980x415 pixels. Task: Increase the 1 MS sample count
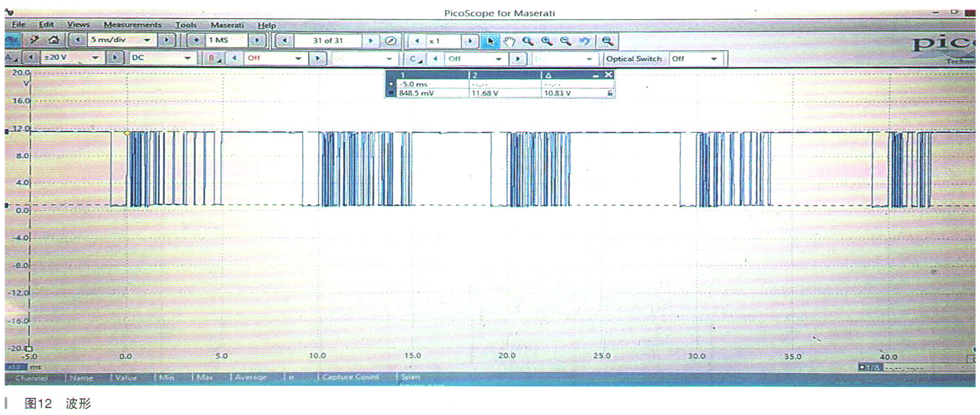tap(257, 40)
